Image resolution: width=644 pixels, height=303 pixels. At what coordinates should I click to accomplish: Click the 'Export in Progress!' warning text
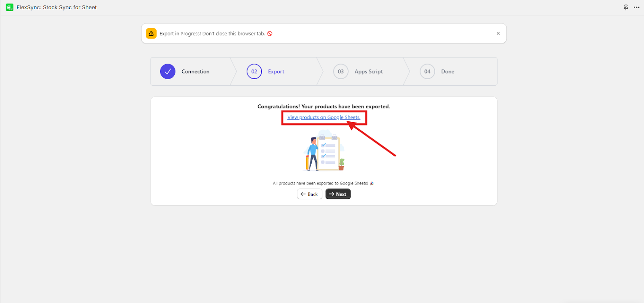tap(212, 34)
